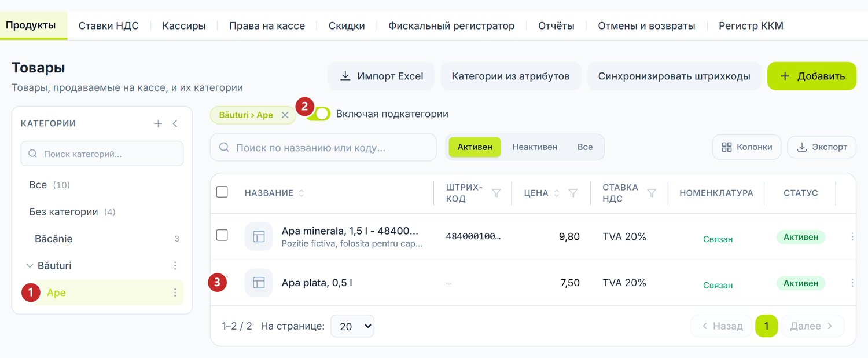Go to the Скидки tab
Image resolution: width=868 pixels, height=358 pixels.
(347, 25)
